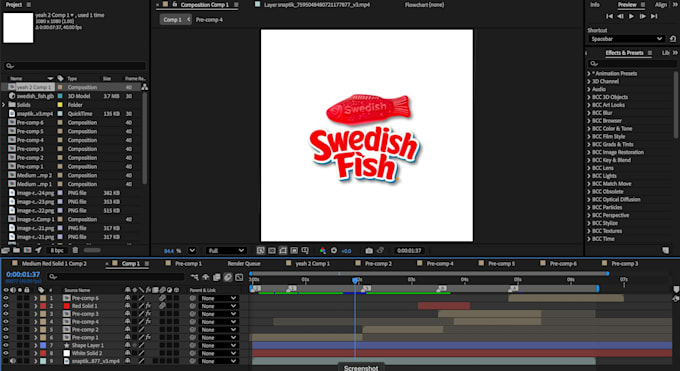Click the Effects & Presets search field

point(632,64)
